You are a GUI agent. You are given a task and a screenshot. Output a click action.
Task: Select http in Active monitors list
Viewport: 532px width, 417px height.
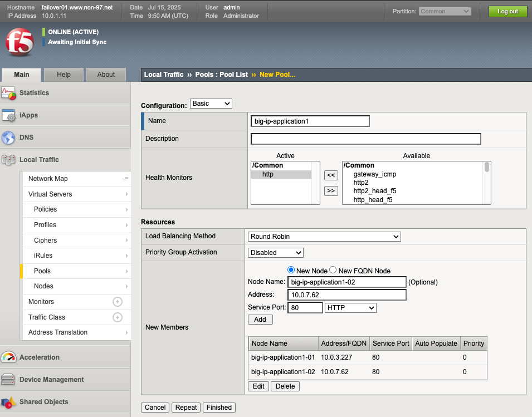(x=281, y=174)
